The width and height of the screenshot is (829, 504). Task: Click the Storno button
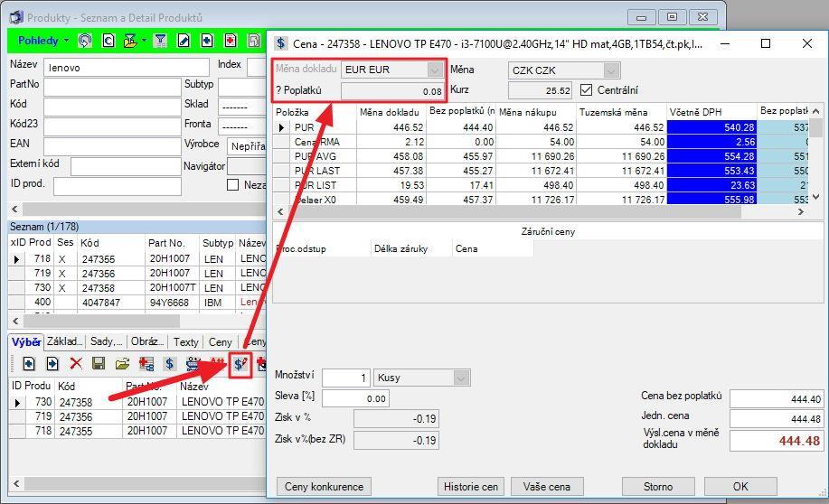click(x=658, y=487)
